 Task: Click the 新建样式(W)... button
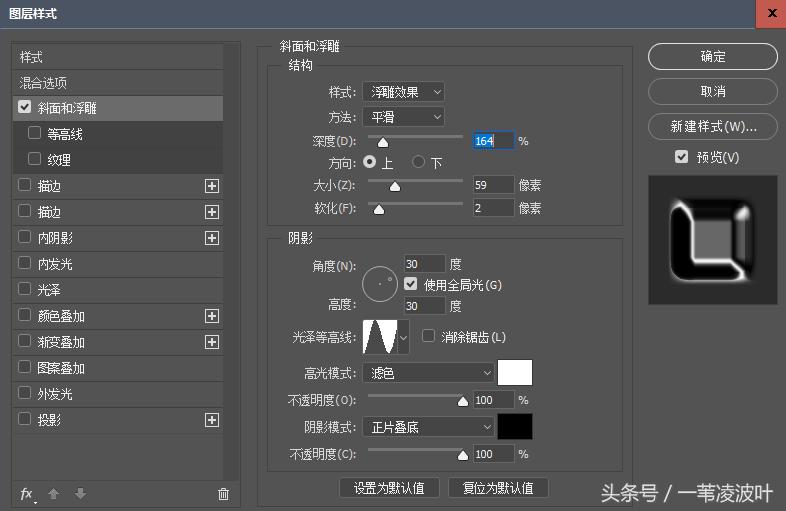713,126
